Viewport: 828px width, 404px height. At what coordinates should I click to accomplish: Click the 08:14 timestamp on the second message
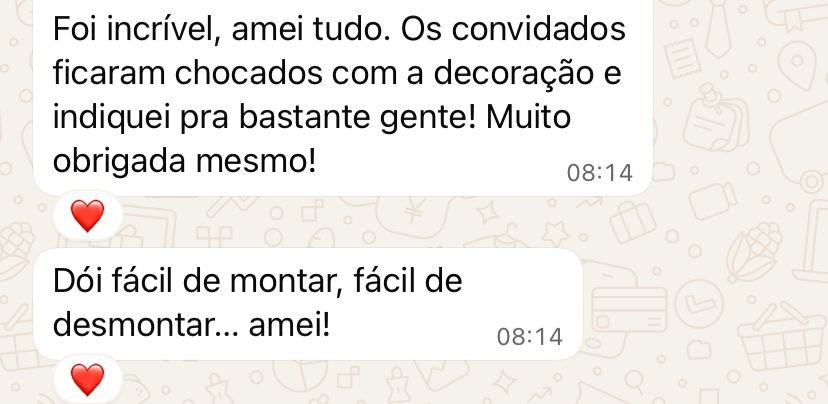530,336
